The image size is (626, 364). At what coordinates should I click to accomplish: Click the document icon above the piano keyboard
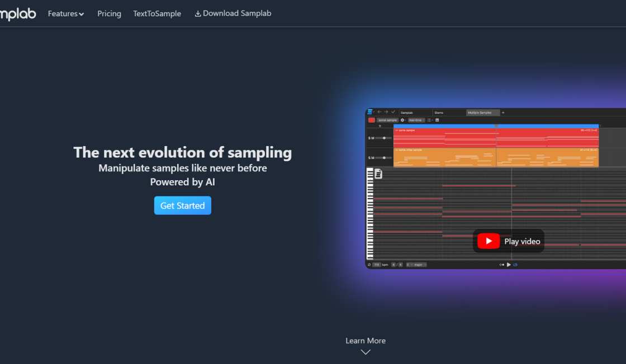(x=378, y=173)
